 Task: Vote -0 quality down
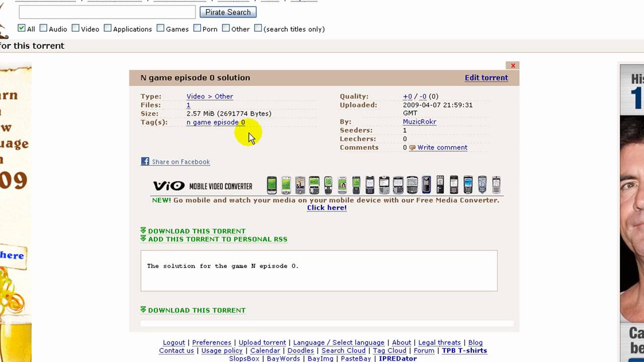point(423,96)
